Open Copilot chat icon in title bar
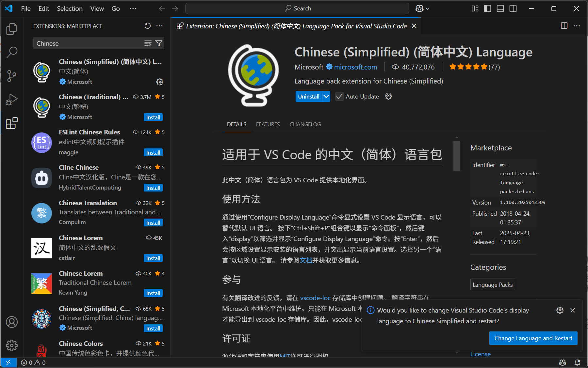The width and height of the screenshot is (588, 368). (419, 8)
